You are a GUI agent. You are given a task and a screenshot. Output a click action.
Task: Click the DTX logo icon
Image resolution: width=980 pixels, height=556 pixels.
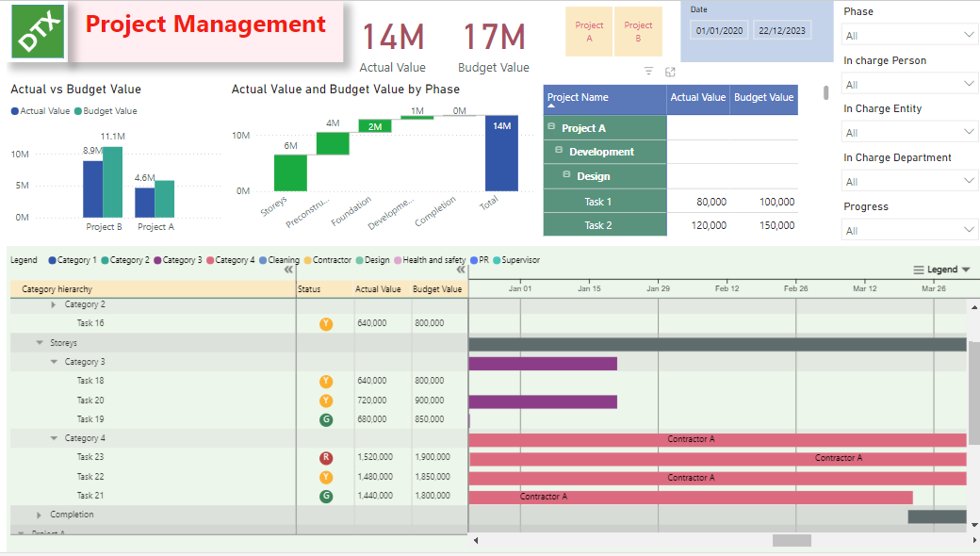pos(39,31)
